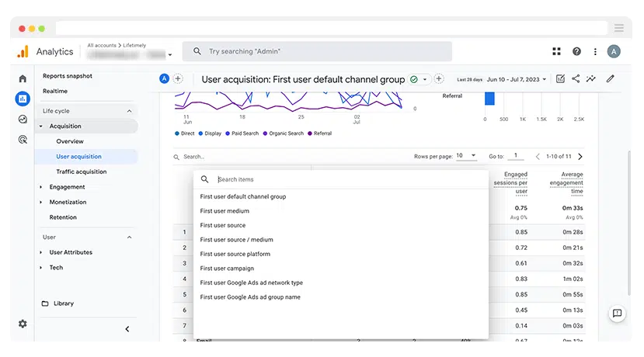Image resolution: width=644 pixels, height=357 pixels.
Task: Expand the Tech tree arrow
Action: tap(41, 268)
